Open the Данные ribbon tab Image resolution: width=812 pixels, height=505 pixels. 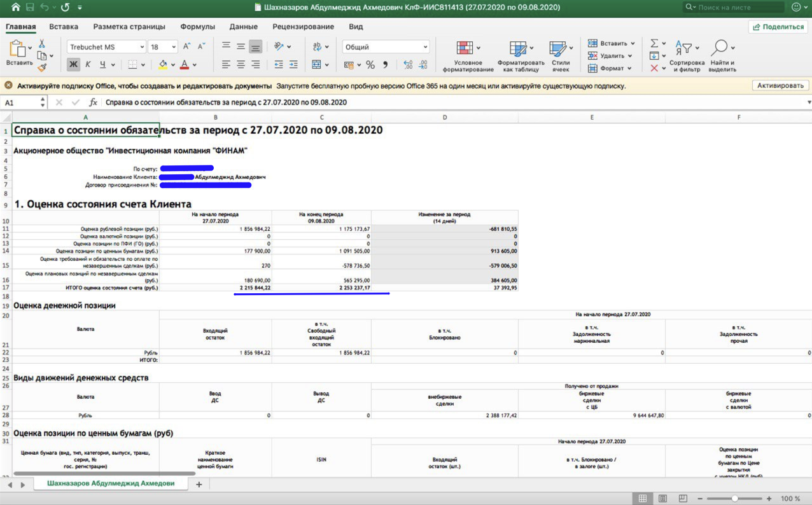[243, 27]
